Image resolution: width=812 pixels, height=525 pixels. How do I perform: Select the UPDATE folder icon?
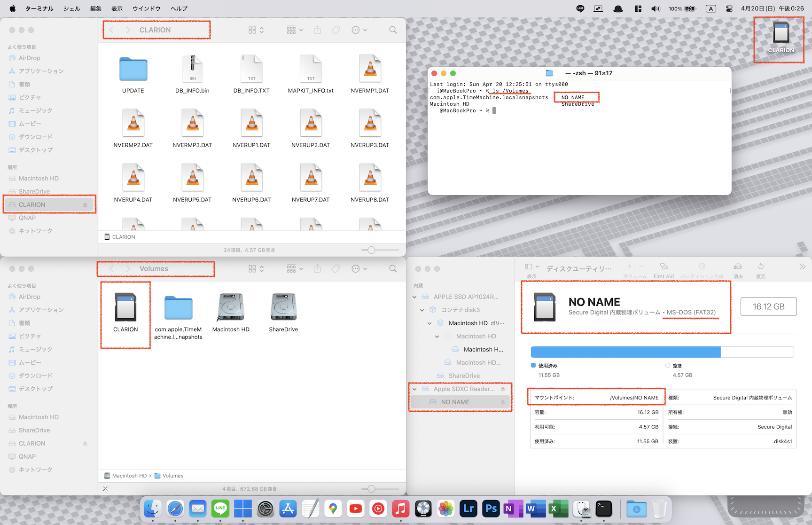click(x=133, y=70)
